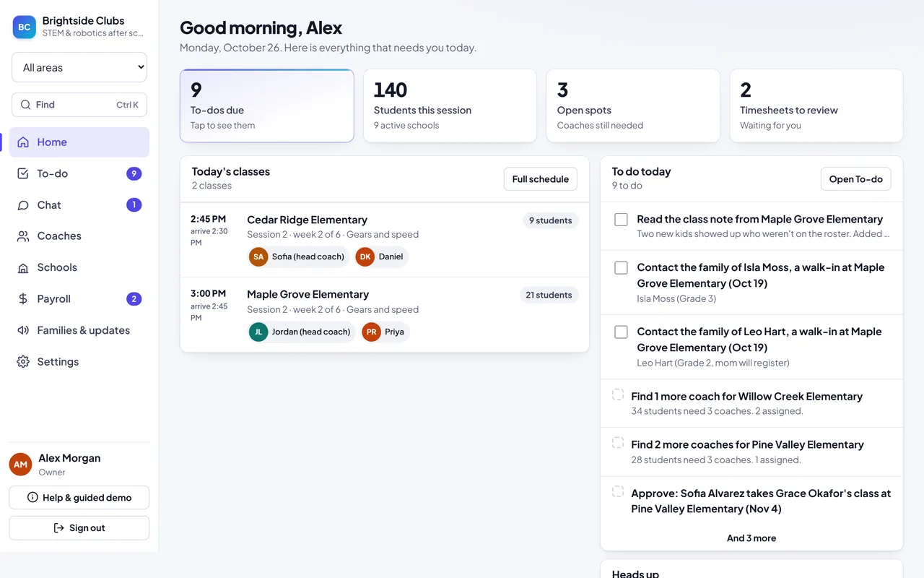Click the magnifier icon in Find box

click(26, 105)
